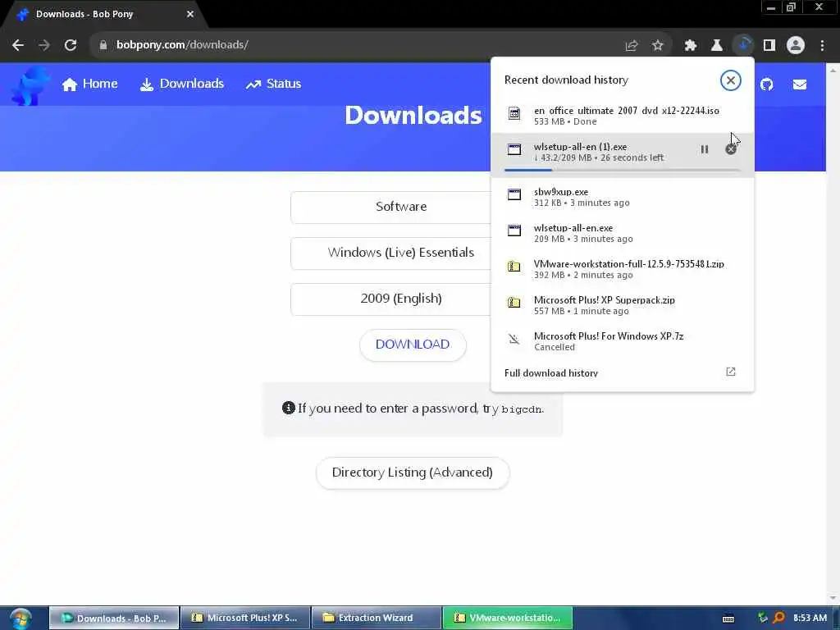Switch to Downloads - Bob P... taskbar button
The height and width of the screenshot is (630, 840).
[114, 618]
